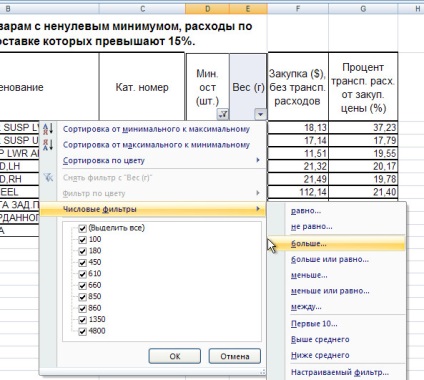Screen dimensions: 424x380
Task: Select Сортировка от максимального к минимальному
Action: click(156, 145)
